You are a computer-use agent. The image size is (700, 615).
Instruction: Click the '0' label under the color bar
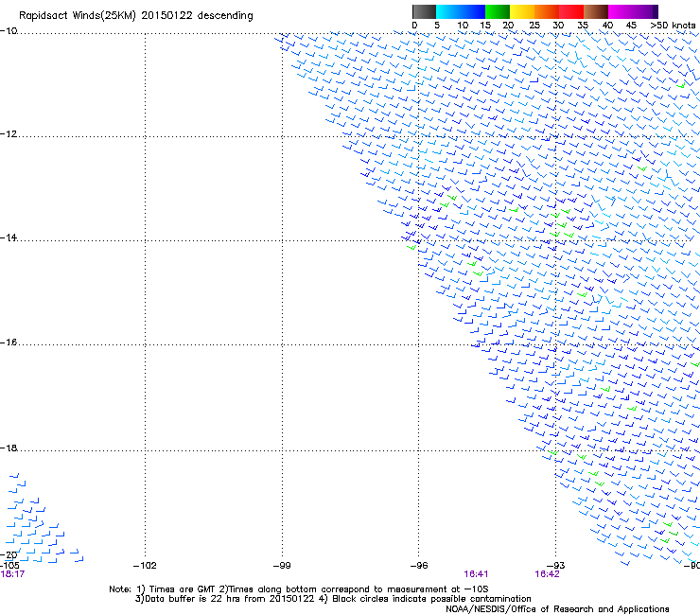pos(414,26)
